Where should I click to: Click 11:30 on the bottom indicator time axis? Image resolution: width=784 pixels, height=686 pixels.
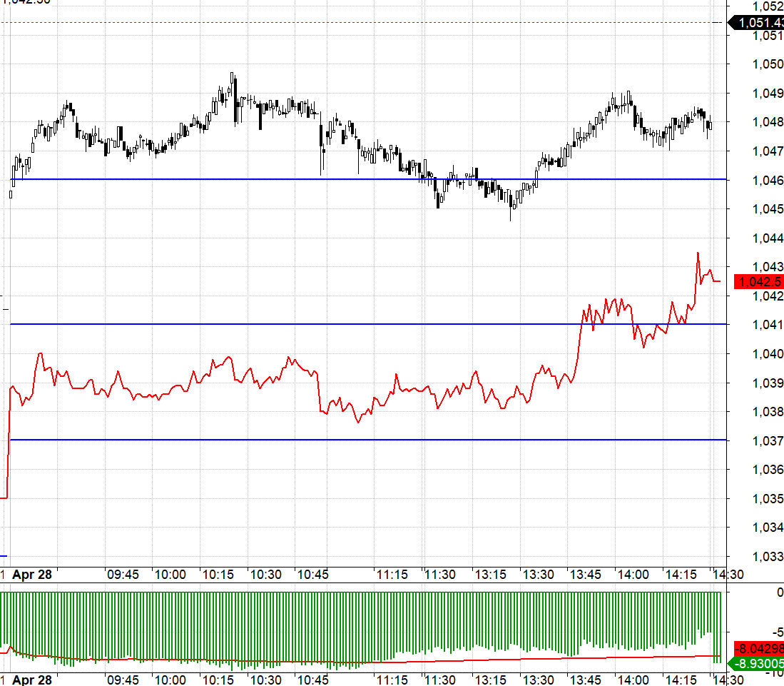click(x=440, y=680)
